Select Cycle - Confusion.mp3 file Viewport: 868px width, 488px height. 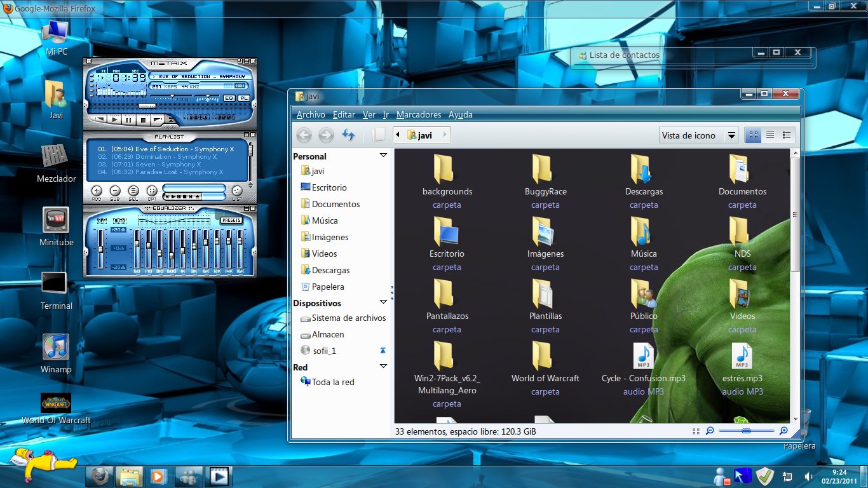(644, 368)
